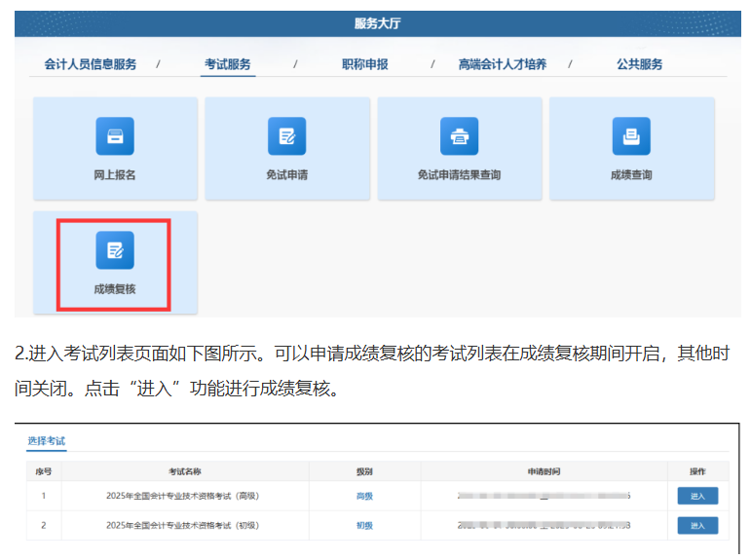Switch to the 会计人员信息服务 tab
751x560 pixels.
coord(91,64)
